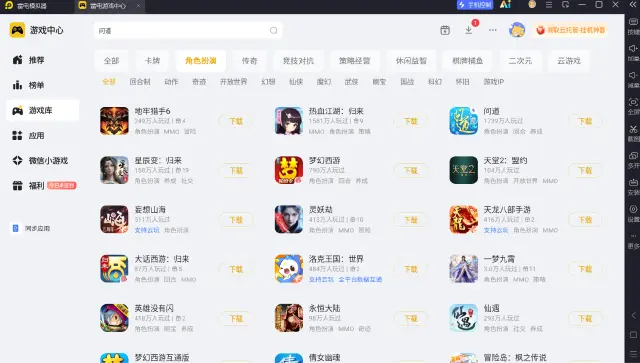
Task: Select the 卡牌 category tab
Action: 152,61
